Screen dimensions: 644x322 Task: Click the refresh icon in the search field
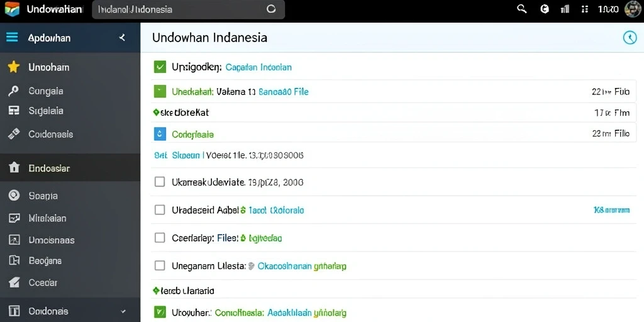[271, 9]
